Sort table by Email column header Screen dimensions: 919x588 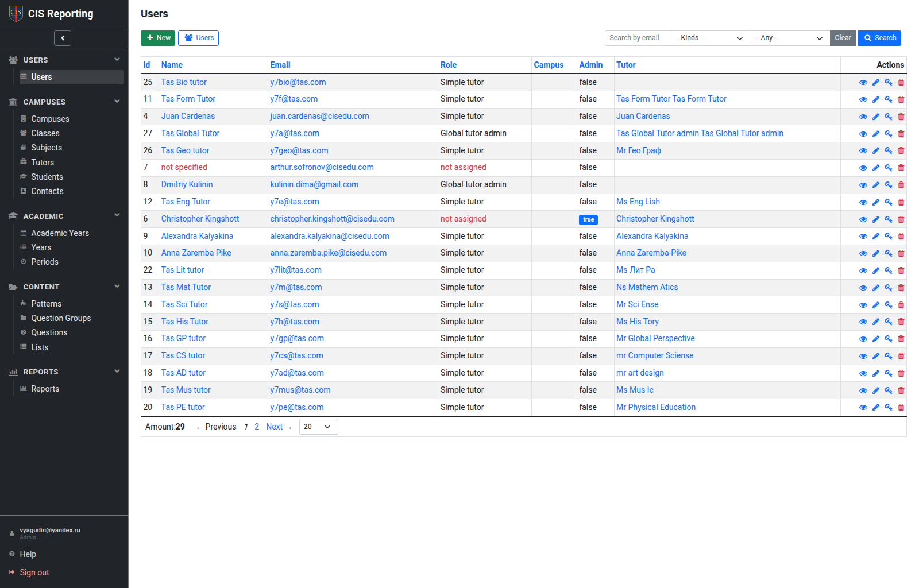pyautogui.click(x=280, y=65)
